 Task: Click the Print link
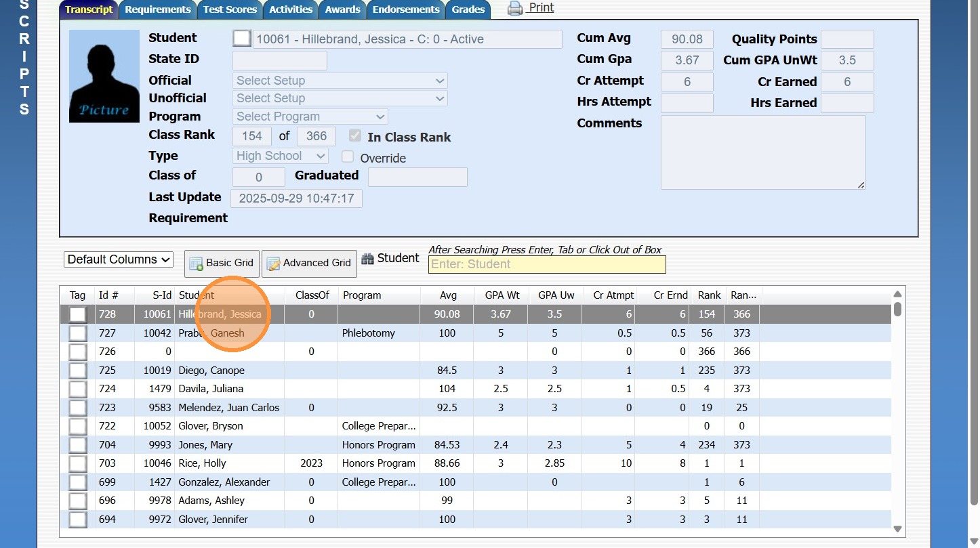pyautogui.click(x=541, y=7)
